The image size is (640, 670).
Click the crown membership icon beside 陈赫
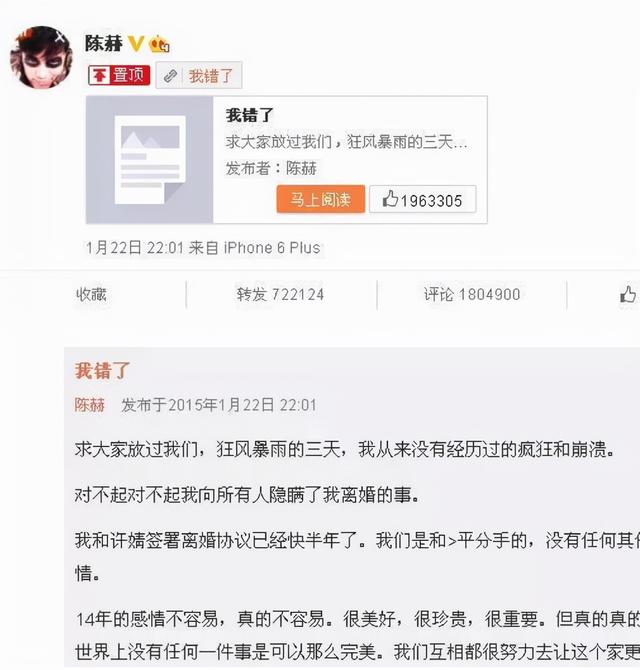tap(159, 44)
